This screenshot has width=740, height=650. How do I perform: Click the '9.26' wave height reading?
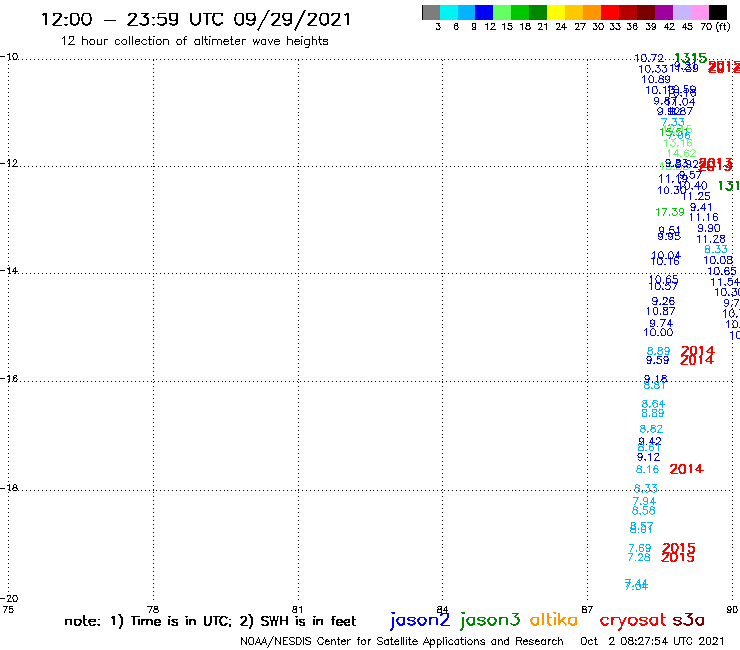pos(663,301)
